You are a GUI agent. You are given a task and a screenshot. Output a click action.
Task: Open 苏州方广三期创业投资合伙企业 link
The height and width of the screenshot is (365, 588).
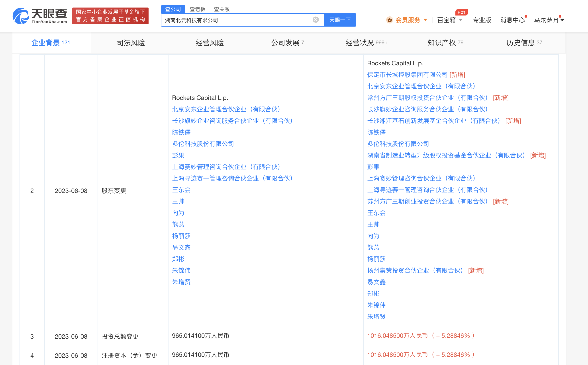[x=428, y=201]
